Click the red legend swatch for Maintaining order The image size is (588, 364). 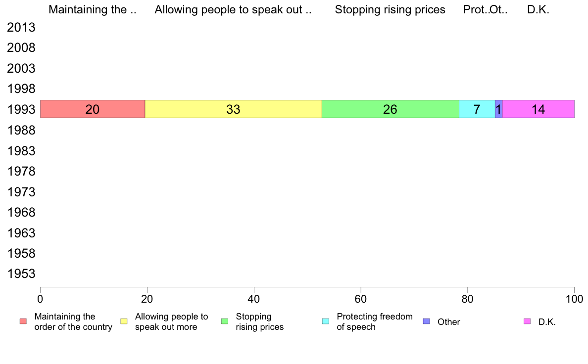coord(23,321)
